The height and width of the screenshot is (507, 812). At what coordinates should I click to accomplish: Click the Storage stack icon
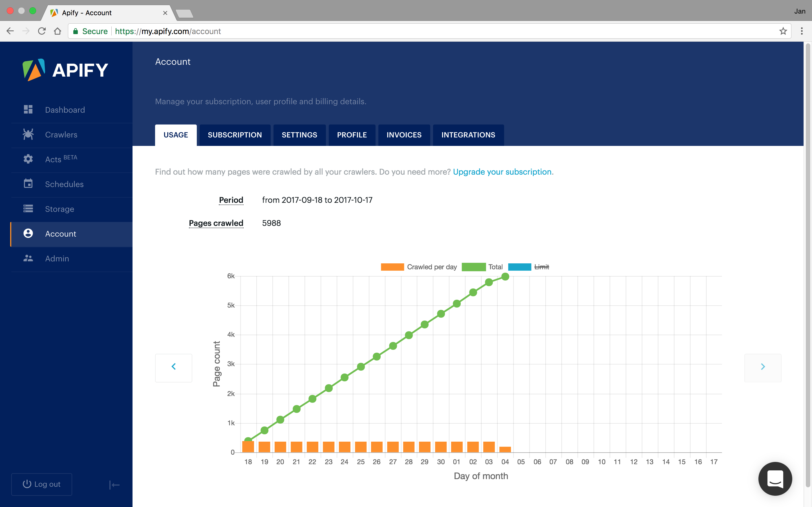[28, 208]
